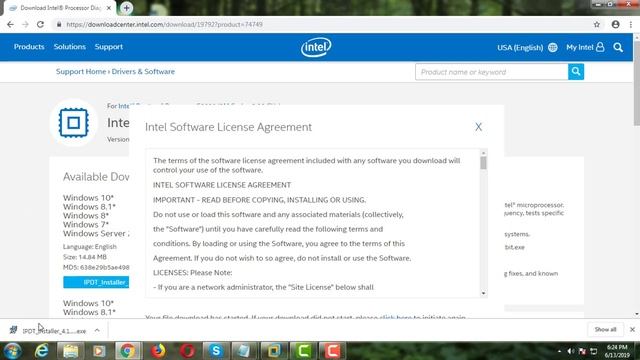Open a new browser tab

127,8
